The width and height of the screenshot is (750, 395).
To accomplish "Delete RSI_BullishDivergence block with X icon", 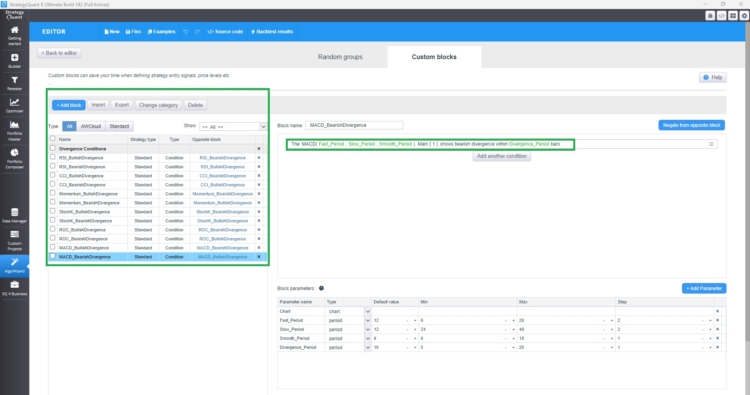I will pos(259,157).
